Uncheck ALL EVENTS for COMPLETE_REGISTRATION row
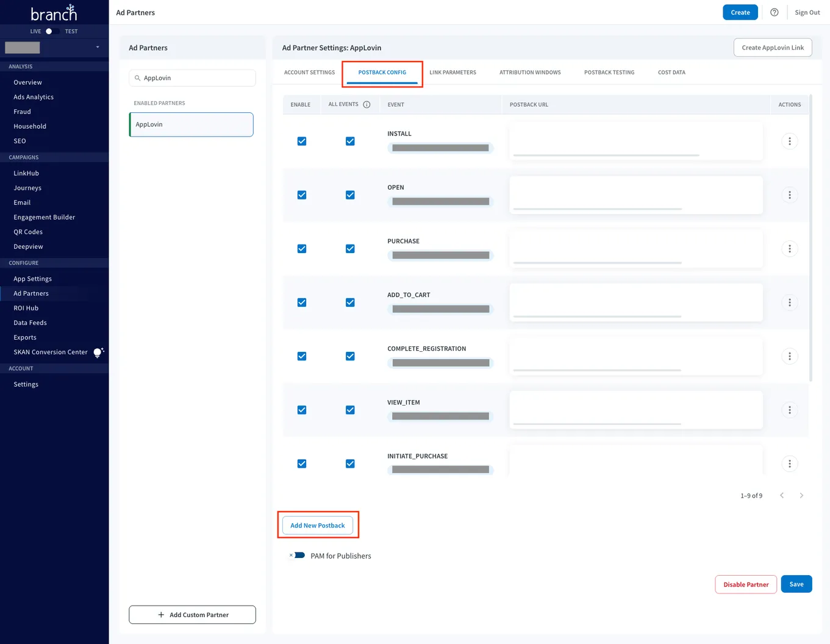This screenshot has height=644, width=830. click(350, 356)
